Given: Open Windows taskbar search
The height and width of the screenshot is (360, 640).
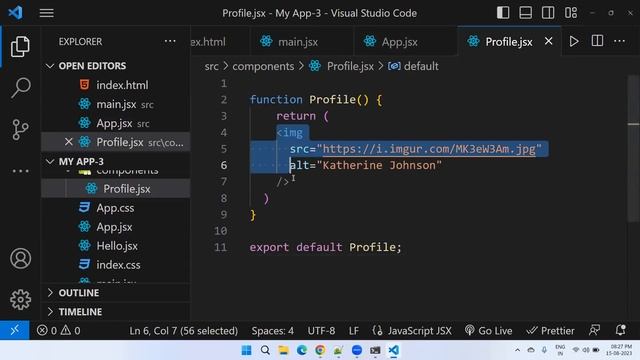Looking at the screenshot, I should pyautogui.click(x=265, y=350).
